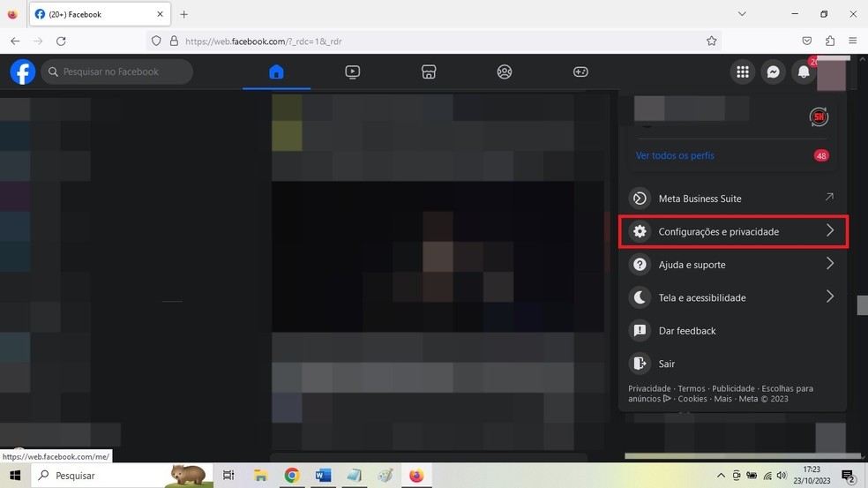
Task: Open Task View on taskbar
Action: click(x=228, y=476)
